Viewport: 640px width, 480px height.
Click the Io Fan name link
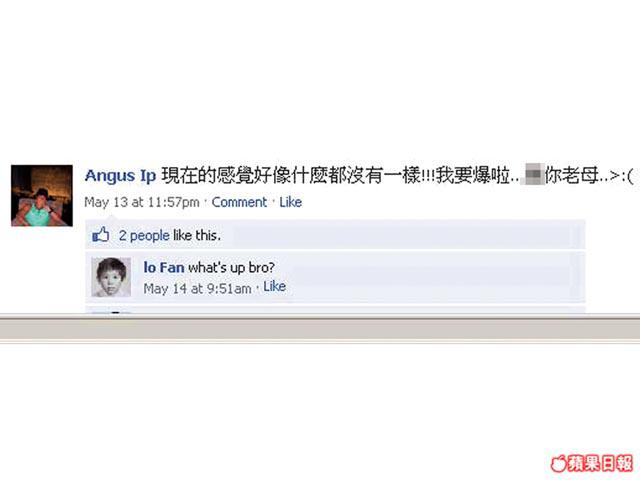tap(164, 268)
